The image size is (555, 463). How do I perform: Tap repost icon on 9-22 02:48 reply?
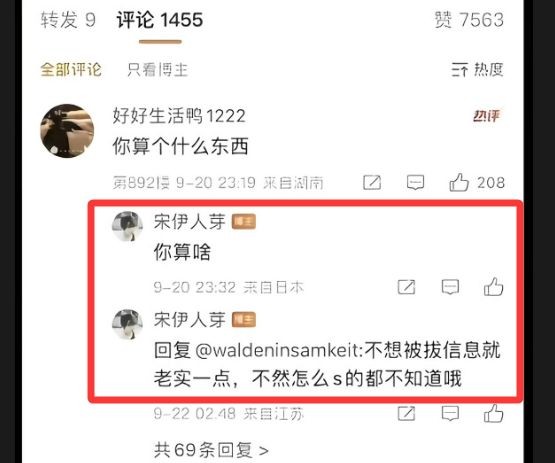point(406,413)
